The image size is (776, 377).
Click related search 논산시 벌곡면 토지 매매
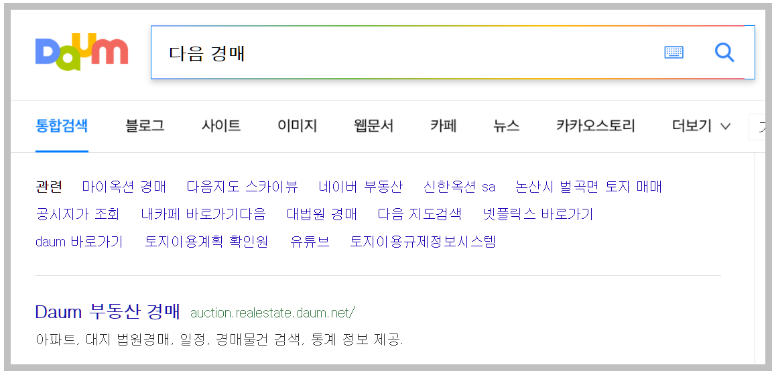coord(588,187)
